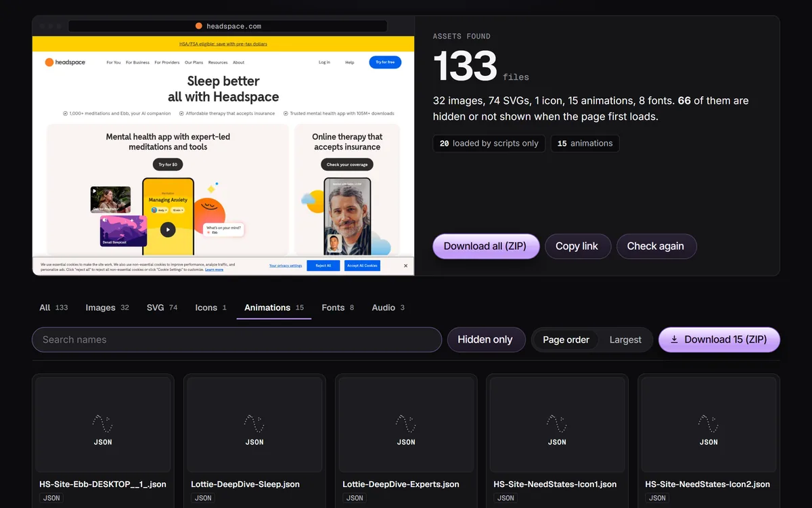Image resolution: width=812 pixels, height=508 pixels.
Task: Click the JSON tag under Lottie-DeepDive-Experts.json
Action: point(355,499)
